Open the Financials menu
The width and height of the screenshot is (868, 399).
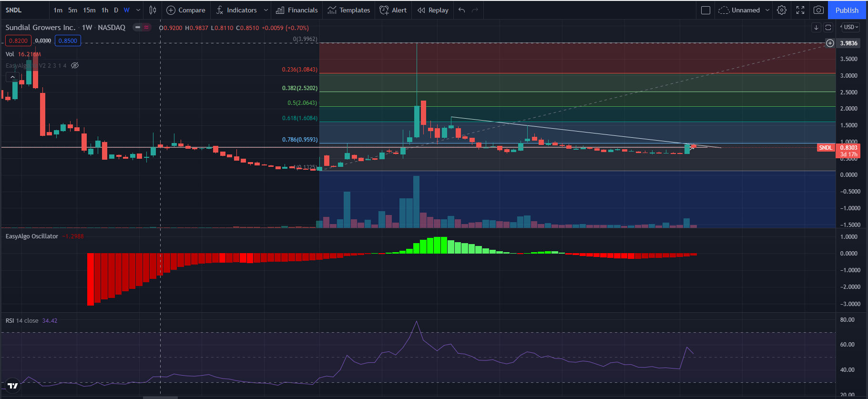(x=297, y=10)
